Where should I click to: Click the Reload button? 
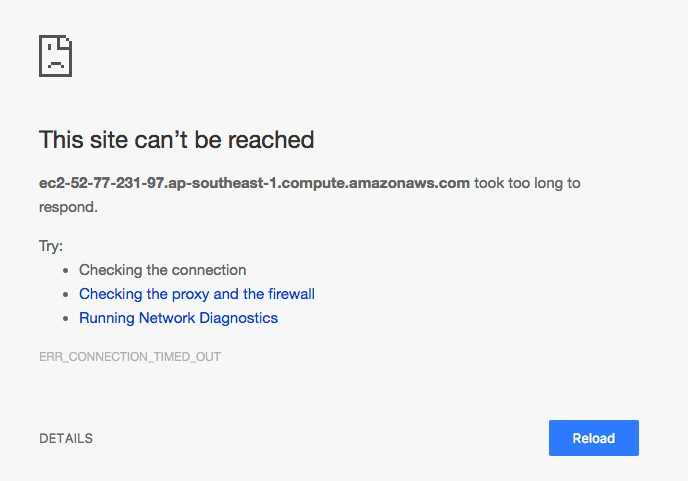[x=594, y=438]
